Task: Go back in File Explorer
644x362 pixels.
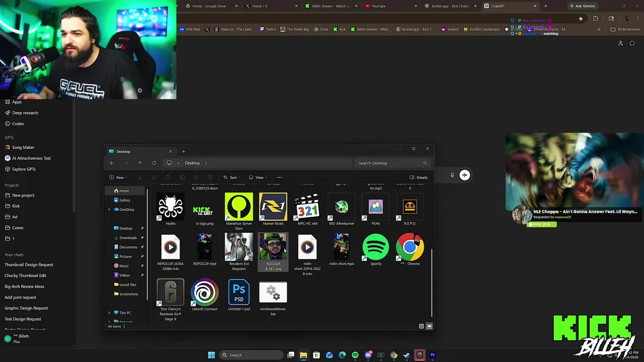Action: pos(112,163)
